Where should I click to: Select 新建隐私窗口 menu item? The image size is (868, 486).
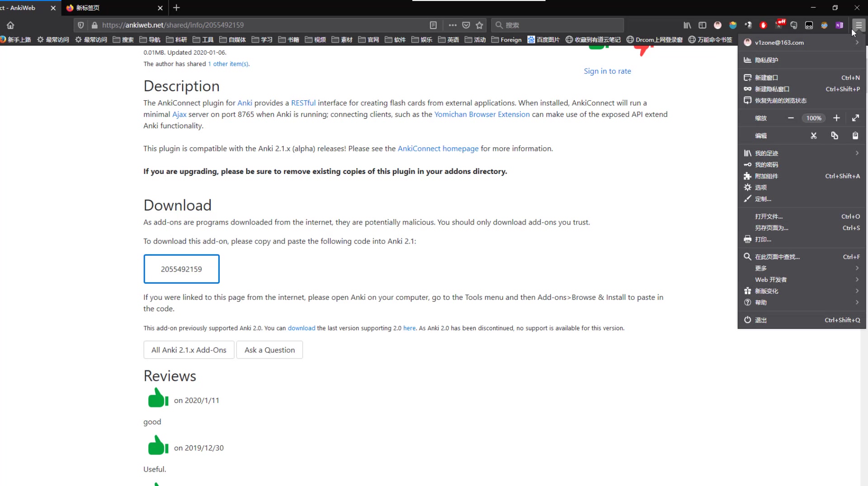(x=802, y=89)
